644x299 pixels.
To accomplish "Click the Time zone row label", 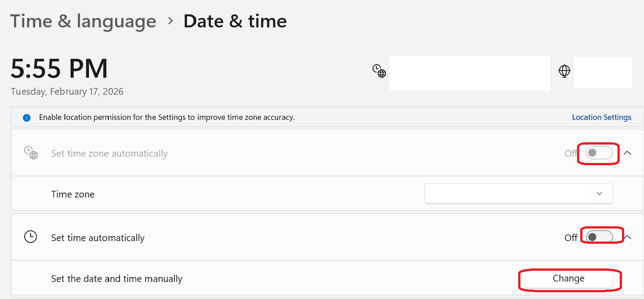I will pos(73,194).
